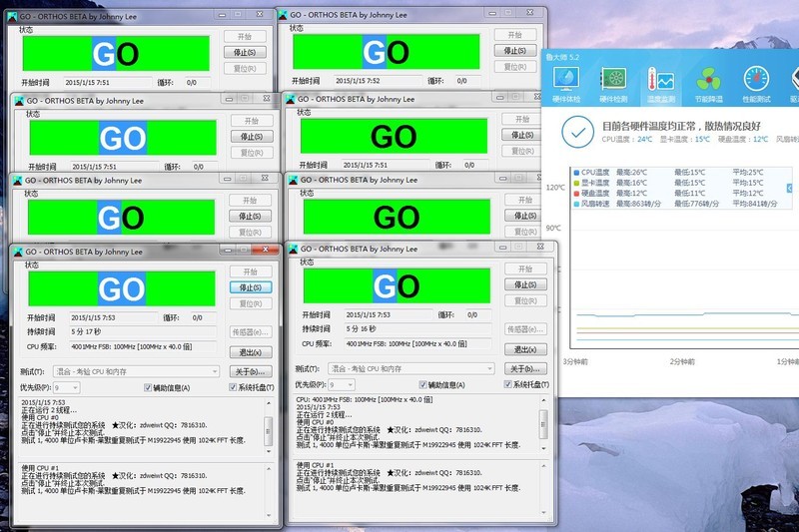This screenshot has height=532, width=799.
Task: Close the 5分17秒 ORTHOS window with red X
Action: click(266, 250)
